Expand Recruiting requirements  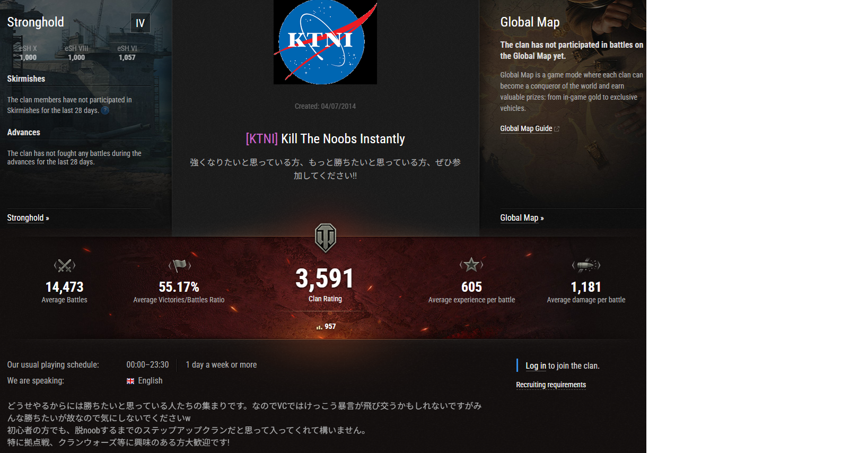(x=551, y=385)
